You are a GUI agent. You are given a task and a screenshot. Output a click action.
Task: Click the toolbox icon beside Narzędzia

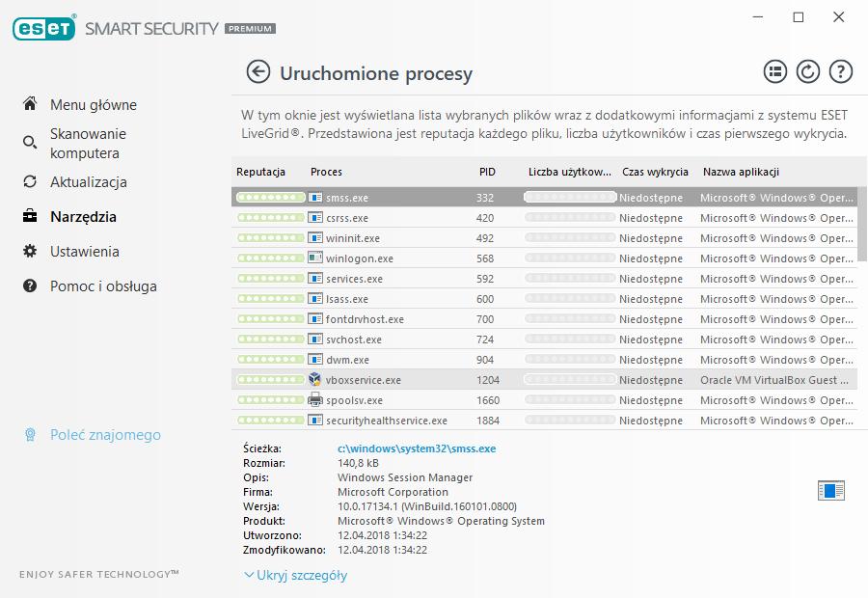pyautogui.click(x=30, y=216)
